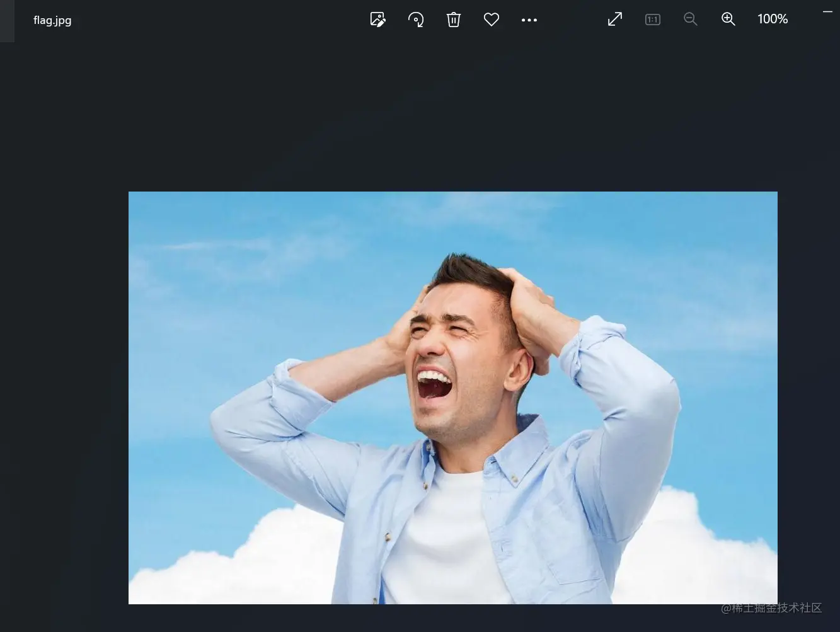
Task: Enter full screen with diagonal arrows icon
Action: 615,20
